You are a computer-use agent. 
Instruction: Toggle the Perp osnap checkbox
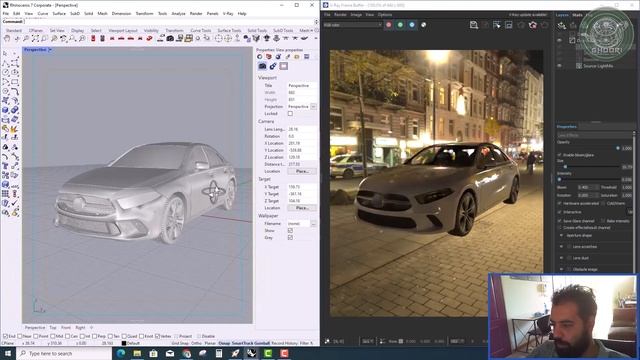[95, 336]
